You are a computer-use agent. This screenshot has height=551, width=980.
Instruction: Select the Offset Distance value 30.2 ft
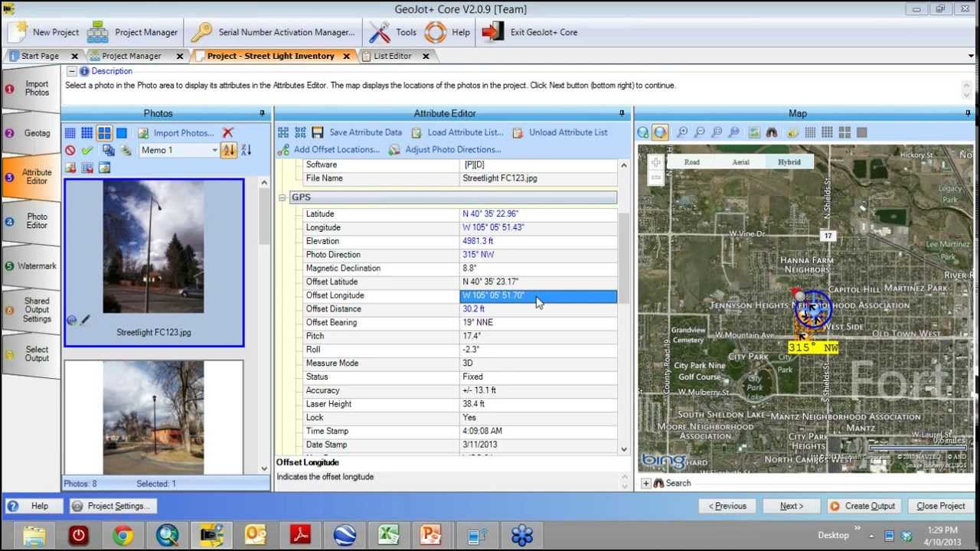537,309
